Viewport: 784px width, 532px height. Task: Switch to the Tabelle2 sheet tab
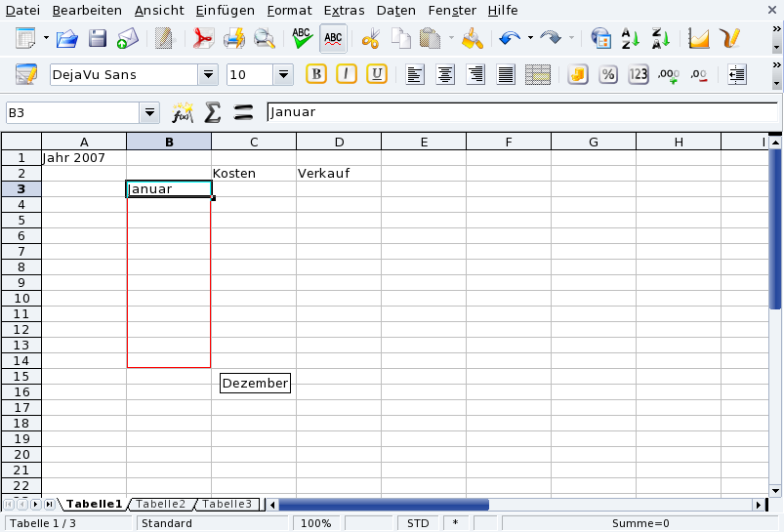click(x=160, y=504)
